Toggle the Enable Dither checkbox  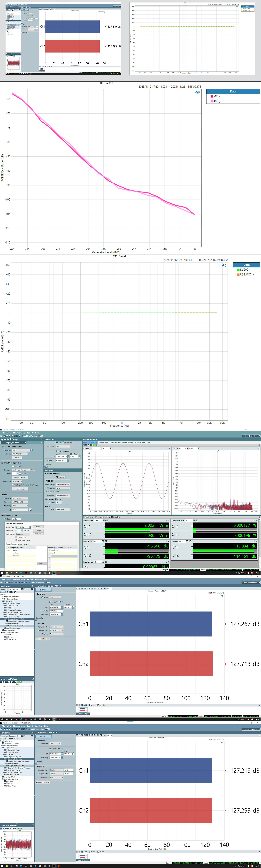point(16,537)
